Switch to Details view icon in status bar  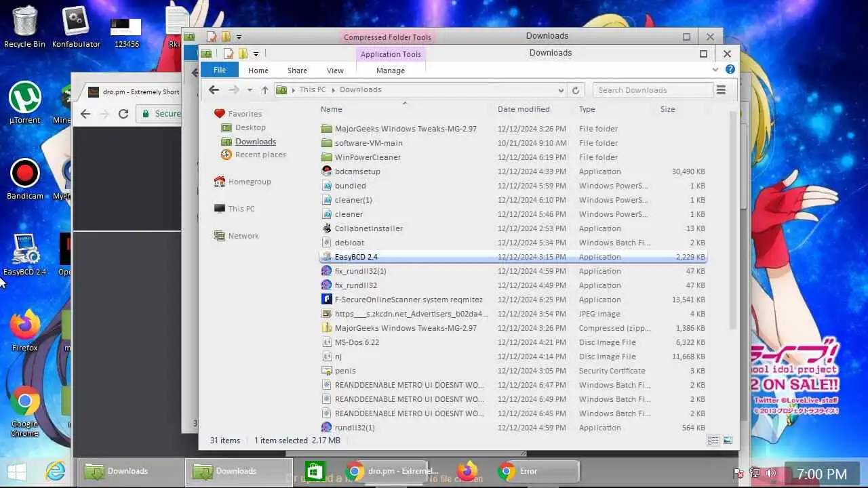click(x=713, y=441)
